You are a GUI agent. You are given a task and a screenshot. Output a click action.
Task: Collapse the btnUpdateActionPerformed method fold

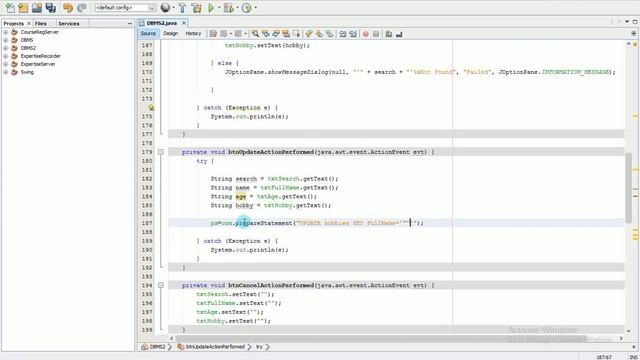tap(161, 152)
